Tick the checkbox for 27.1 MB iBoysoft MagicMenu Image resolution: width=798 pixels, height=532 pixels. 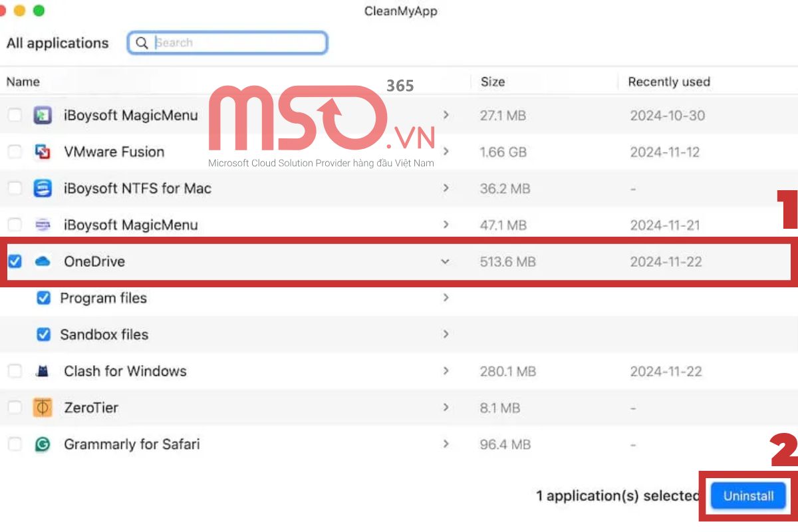(x=15, y=116)
